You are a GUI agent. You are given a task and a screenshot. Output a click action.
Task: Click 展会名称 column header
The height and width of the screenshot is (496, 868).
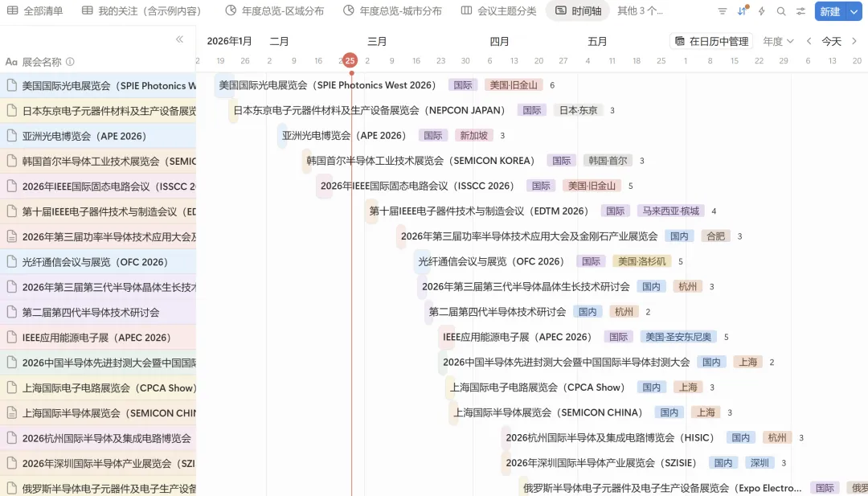42,62
